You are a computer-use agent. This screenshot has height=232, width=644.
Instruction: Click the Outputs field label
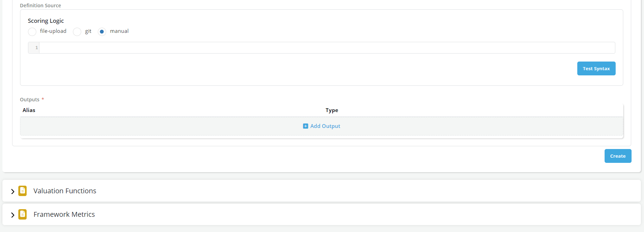[30, 100]
